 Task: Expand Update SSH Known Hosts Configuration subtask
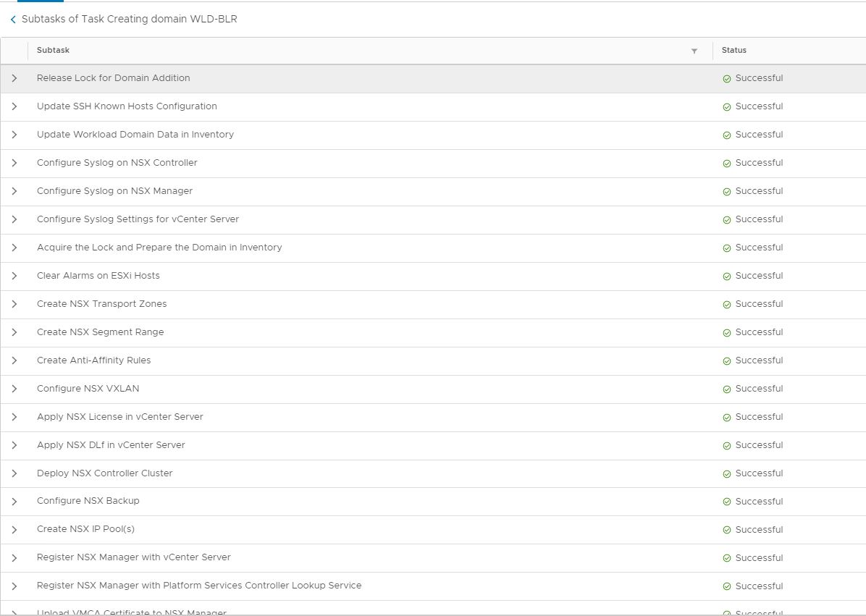14,106
